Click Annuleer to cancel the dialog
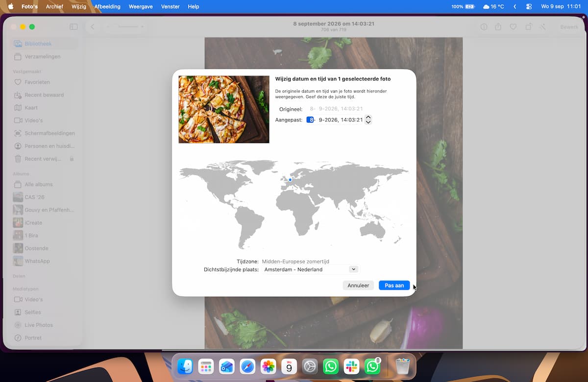 coord(358,285)
